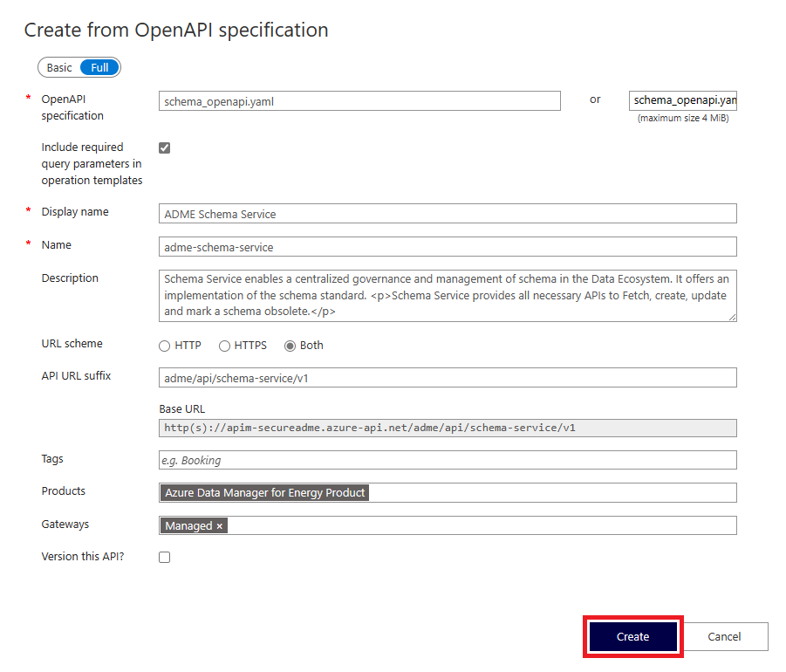Switch the form to Basic mode
The image size is (786, 672).
(x=58, y=67)
